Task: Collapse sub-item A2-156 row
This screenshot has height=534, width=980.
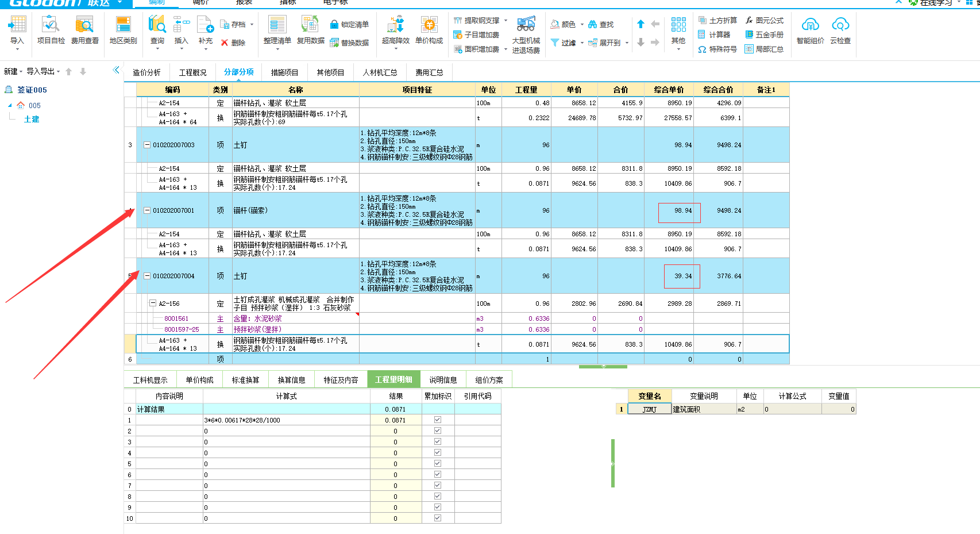Action: 153,303
